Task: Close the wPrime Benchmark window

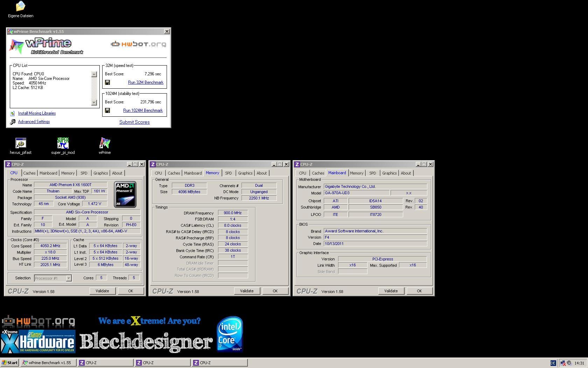Action: [x=167, y=32]
